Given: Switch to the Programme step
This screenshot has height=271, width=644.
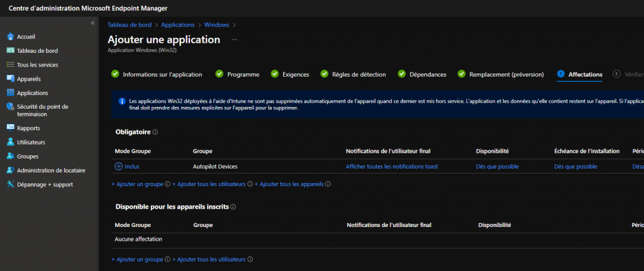Looking at the screenshot, I should click(x=243, y=75).
